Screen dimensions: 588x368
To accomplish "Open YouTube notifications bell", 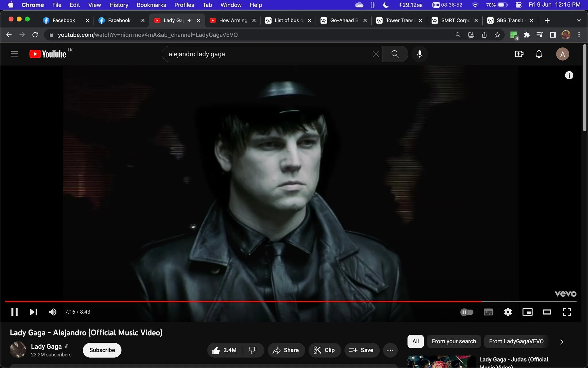I will [539, 54].
